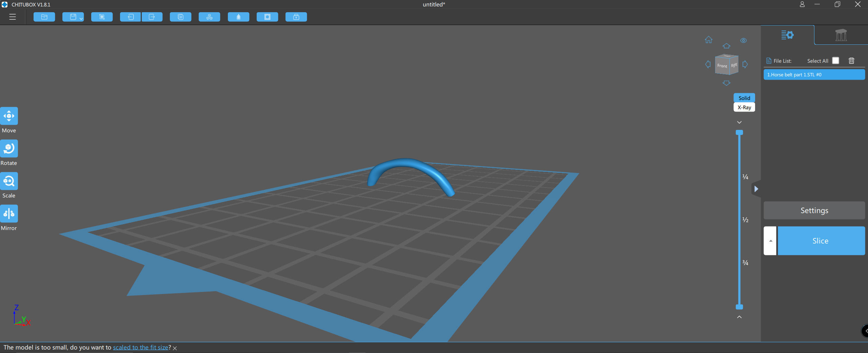The width and height of the screenshot is (868, 353).
Task: Click the repair kit toolbar button
Action: 296,17
